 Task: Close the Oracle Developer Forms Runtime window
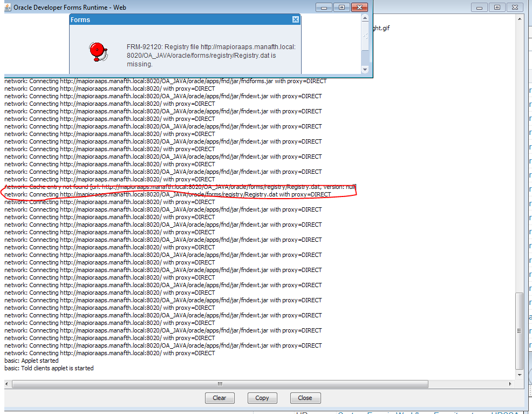[x=359, y=8]
